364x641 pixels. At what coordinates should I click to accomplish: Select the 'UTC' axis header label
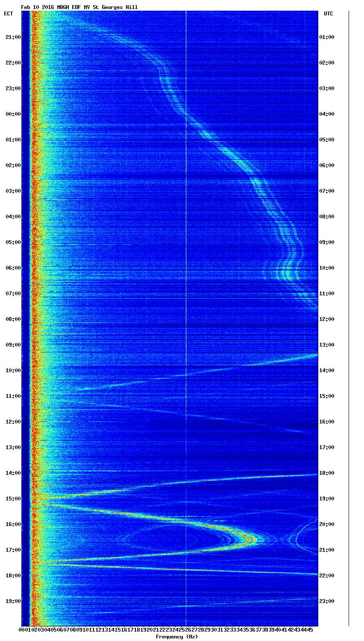tap(328, 14)
